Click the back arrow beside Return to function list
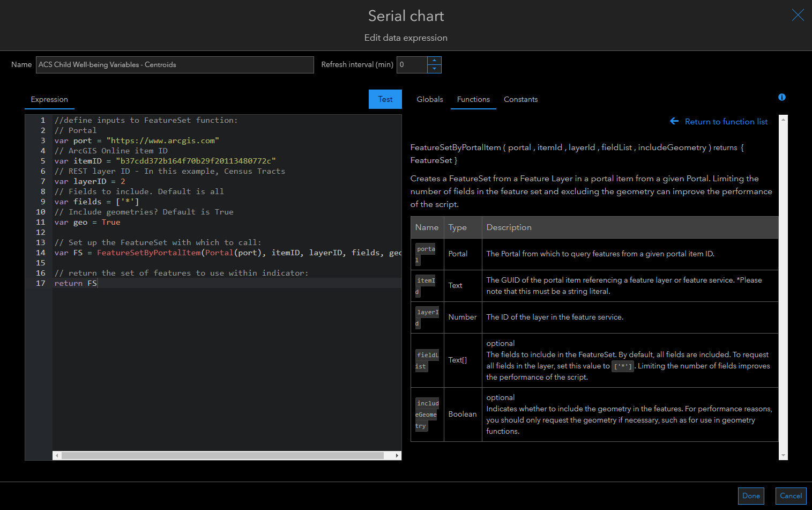This screenshot has height=510, width=812. pyautogui.click(x=674, y=121)
